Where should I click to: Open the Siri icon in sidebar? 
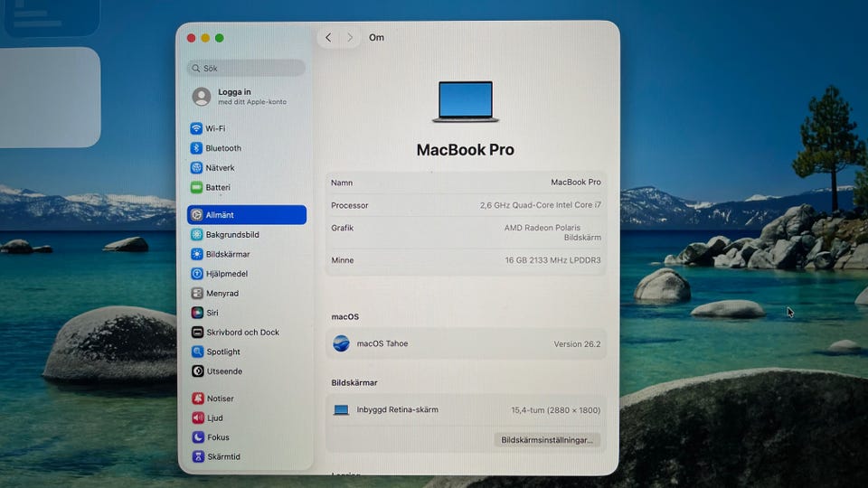(197, 313)
